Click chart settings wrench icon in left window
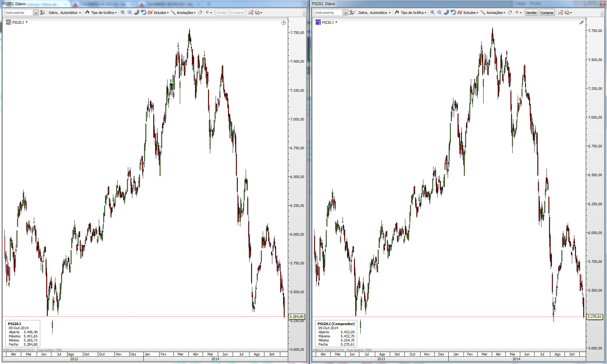Screen dimensions: 607x364 click(x=251, y=13)
